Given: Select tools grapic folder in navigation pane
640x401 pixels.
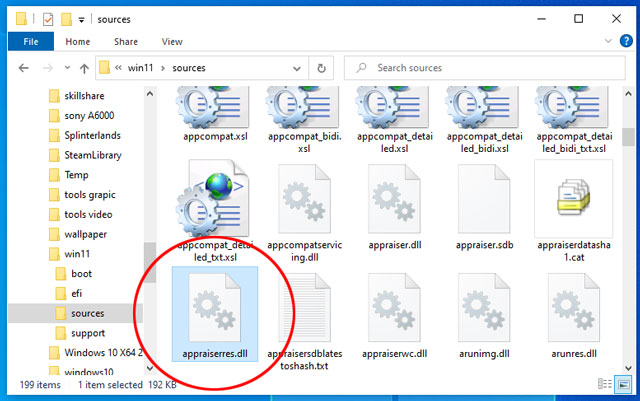Looking at the screenshot, I should (90, 195).
